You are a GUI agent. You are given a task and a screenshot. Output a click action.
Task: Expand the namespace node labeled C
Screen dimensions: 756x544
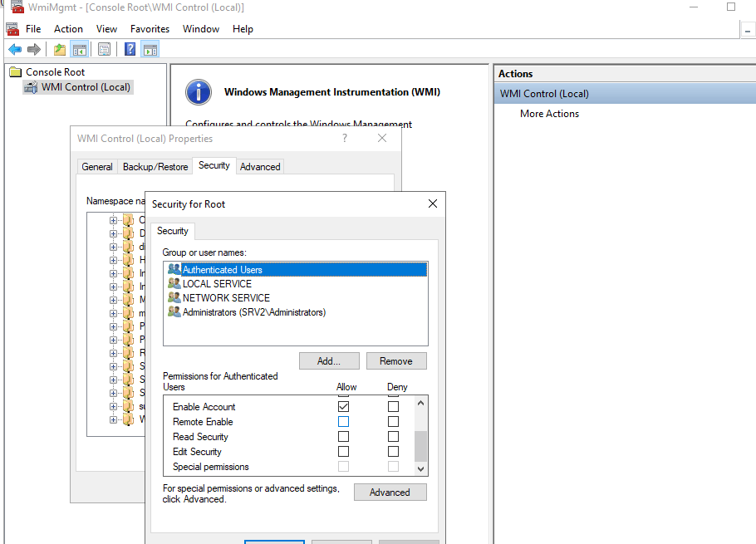click(x=113, y=220)
